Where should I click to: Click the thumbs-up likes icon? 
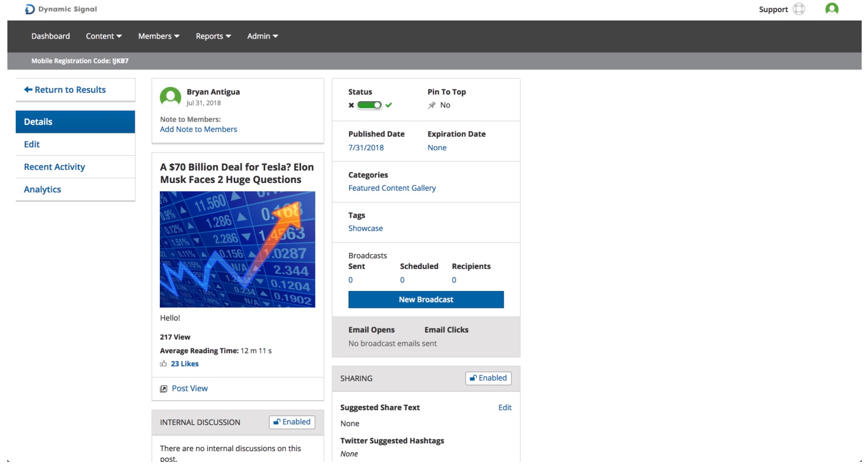pos(163,364)
